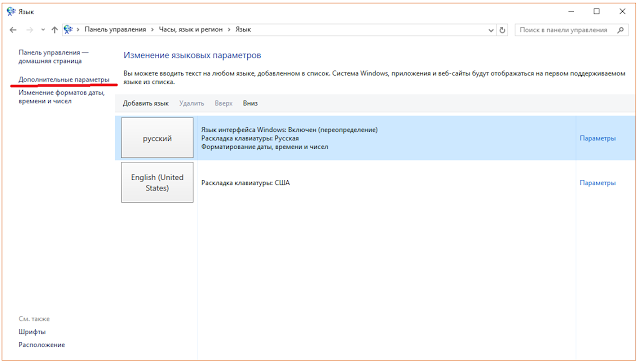640x364 pixels.
Task: Open the Шрифты link
Action: pos(32,332)
